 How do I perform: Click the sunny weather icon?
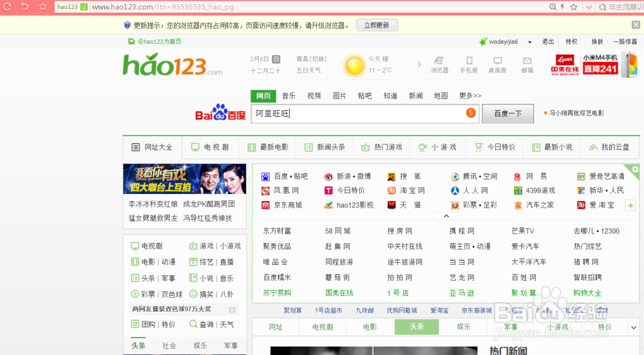click(354, 65)
